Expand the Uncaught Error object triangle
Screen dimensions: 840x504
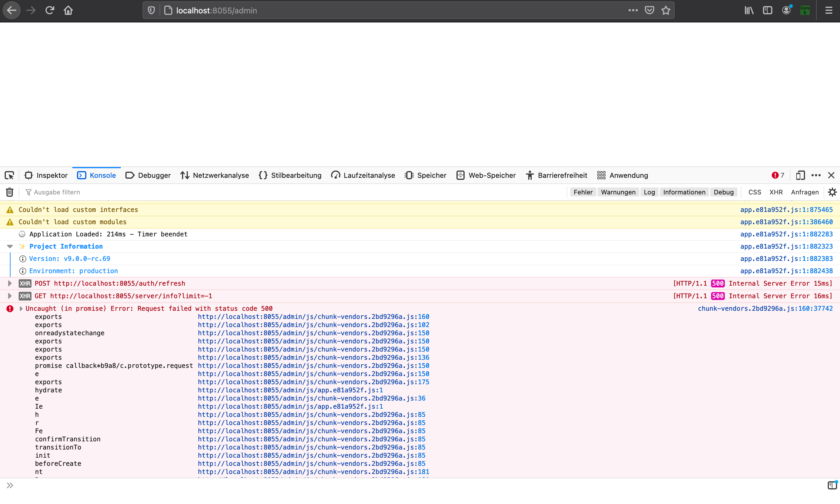(21, 308)
